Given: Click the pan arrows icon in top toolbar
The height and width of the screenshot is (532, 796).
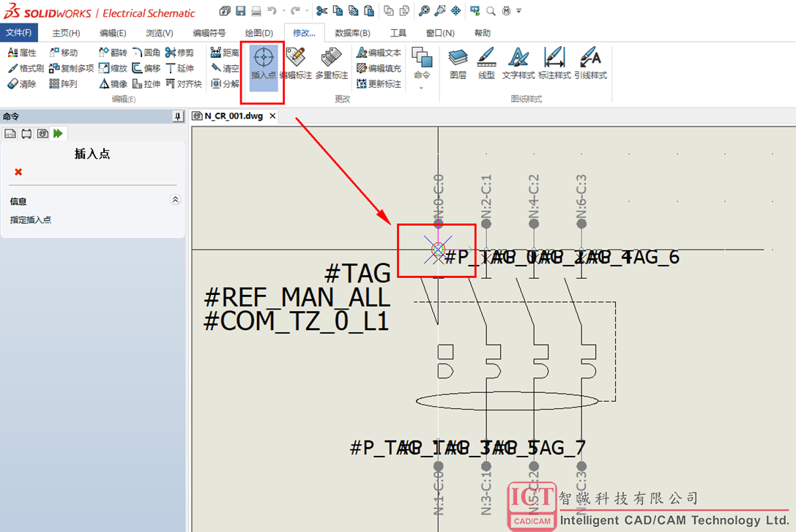Looking at the screenshot, I should tap(456, 11).
